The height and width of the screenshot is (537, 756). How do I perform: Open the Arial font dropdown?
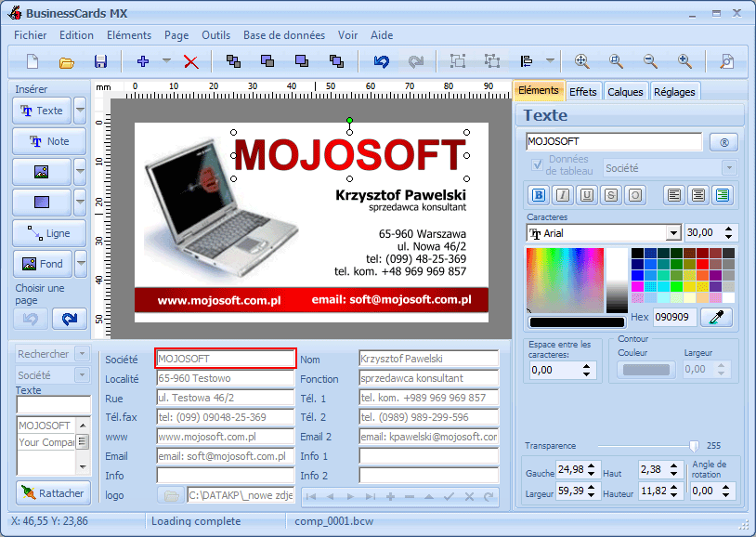[673, 233]
